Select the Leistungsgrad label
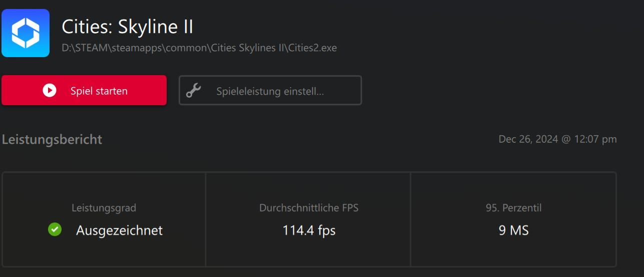 click(104, 208)
